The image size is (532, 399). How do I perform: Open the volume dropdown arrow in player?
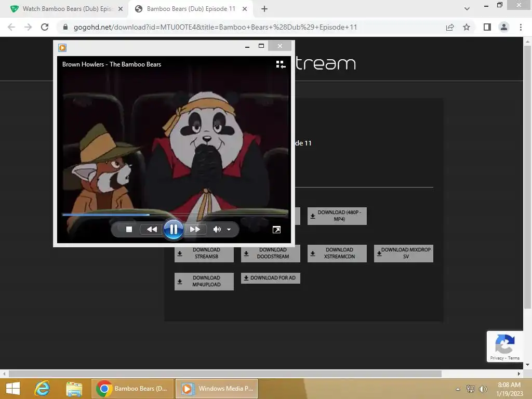coord(229,230)
